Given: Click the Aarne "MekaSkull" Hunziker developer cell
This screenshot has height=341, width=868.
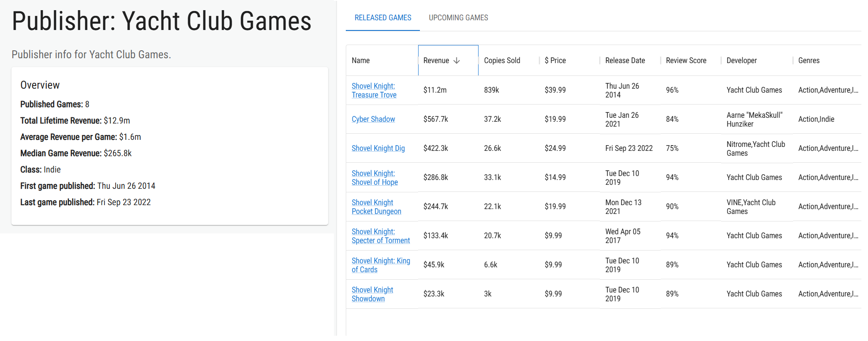Looking at the screenshot, I should [x=757, y=119].
